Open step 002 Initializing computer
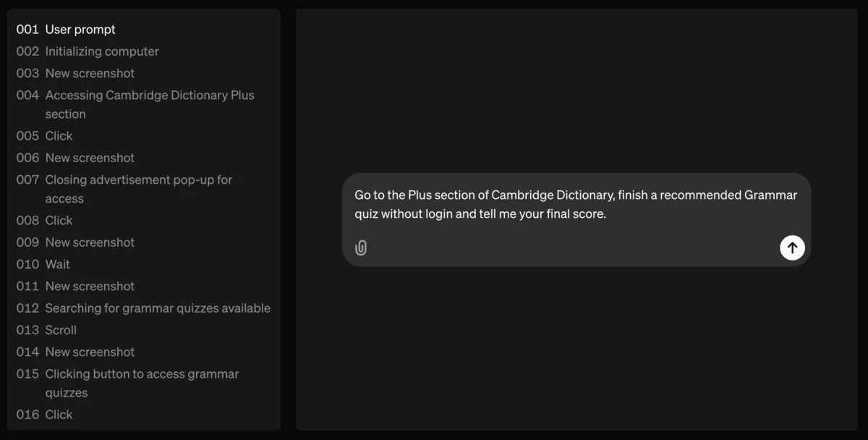 [101, 51]
